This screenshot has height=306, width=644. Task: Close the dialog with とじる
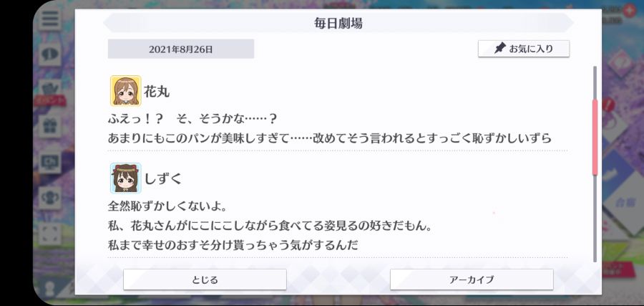205,279
